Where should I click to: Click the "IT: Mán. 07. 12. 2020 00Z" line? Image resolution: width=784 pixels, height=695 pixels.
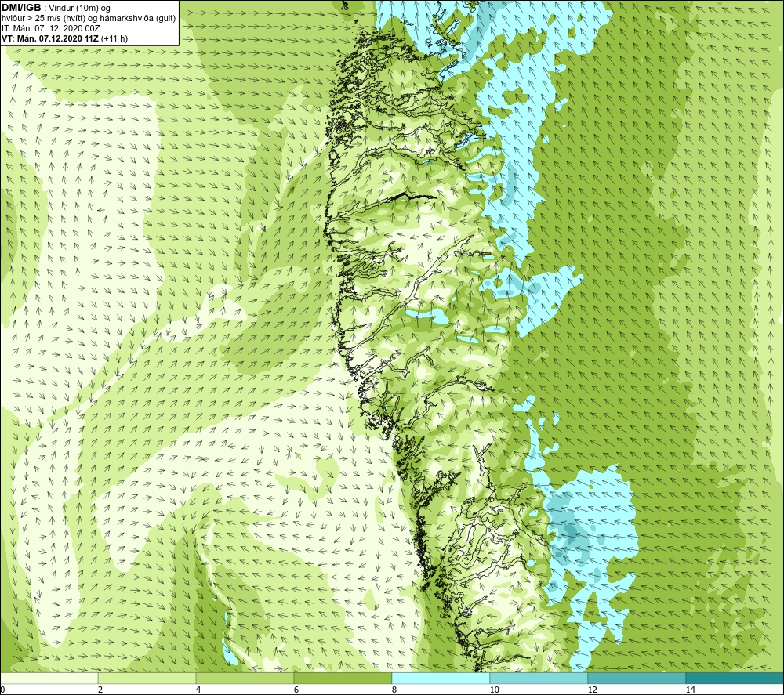pos(51,28)
